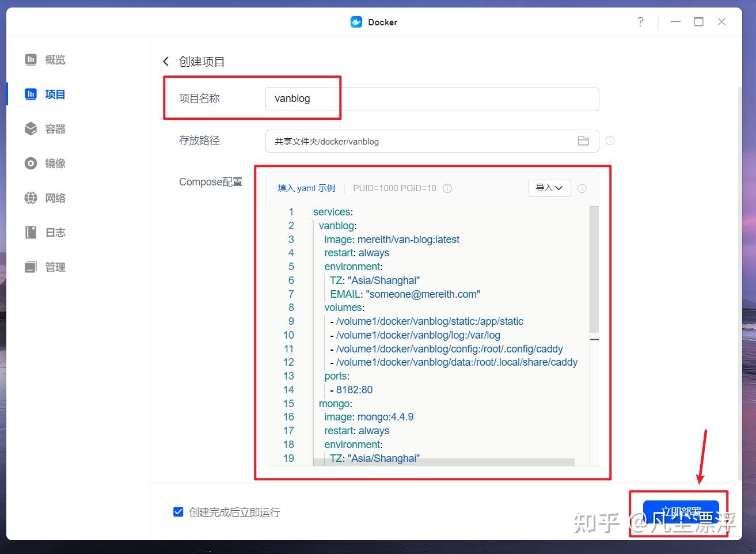Screen dimensions: 756x554
Task: Switch to the 项目 section in sidebar
Action: (x=30, y=94)
